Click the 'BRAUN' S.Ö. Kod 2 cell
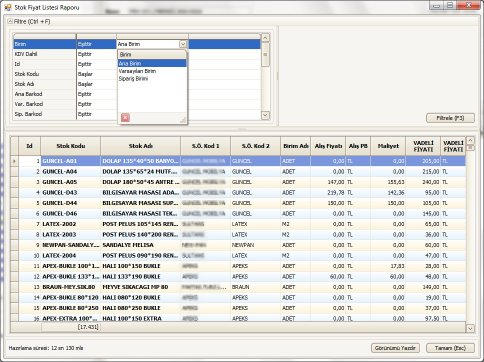484x362 pixels. tap(255, 287)
